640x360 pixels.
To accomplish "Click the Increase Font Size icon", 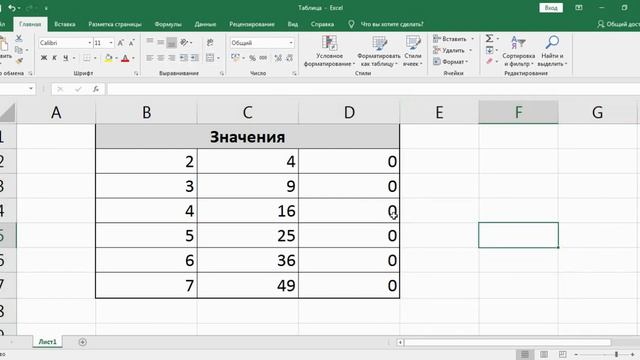I will [121, 43].
